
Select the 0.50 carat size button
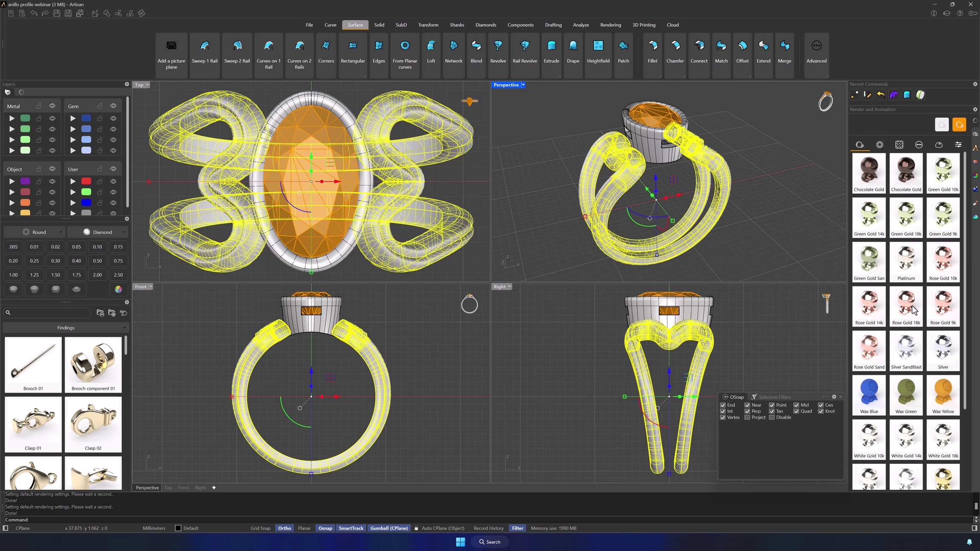click(x=97, y=261)
